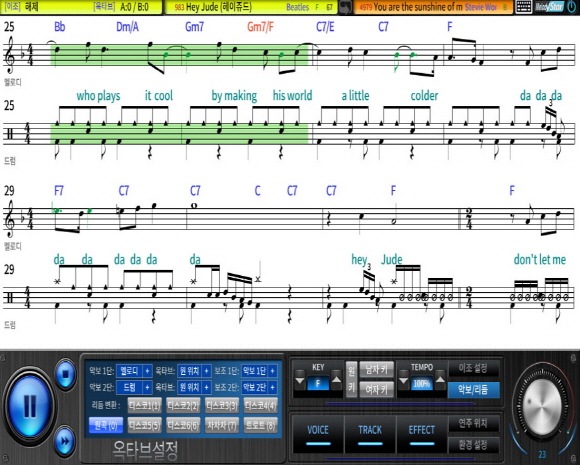Increase tempo with TEMPO up arrow
580x465 pixels.
440,380
